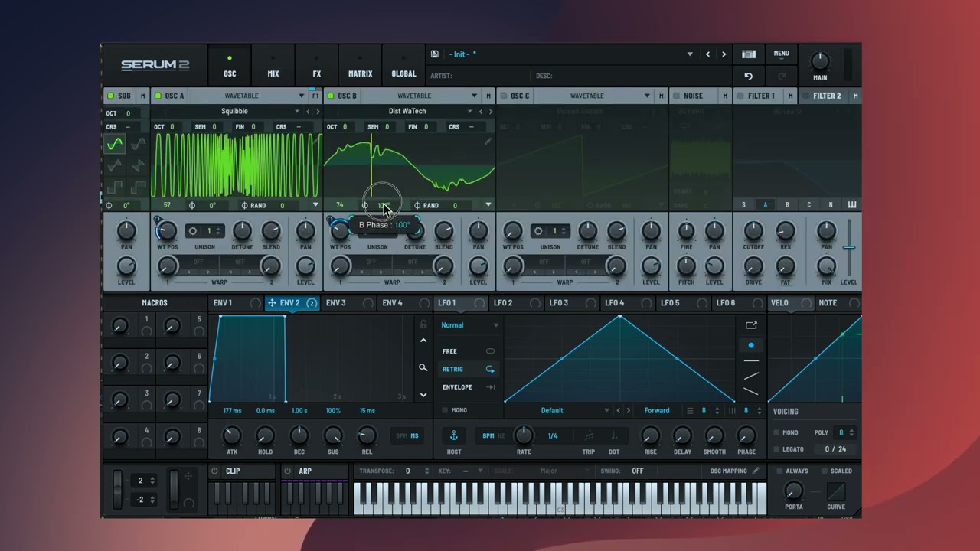
Task: Select previous OSC B wavetable arrow
Action: click(x=481, y=111)
